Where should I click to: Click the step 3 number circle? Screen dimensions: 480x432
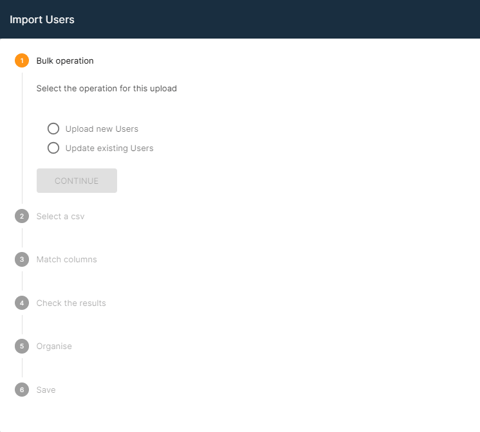[22, 259]
